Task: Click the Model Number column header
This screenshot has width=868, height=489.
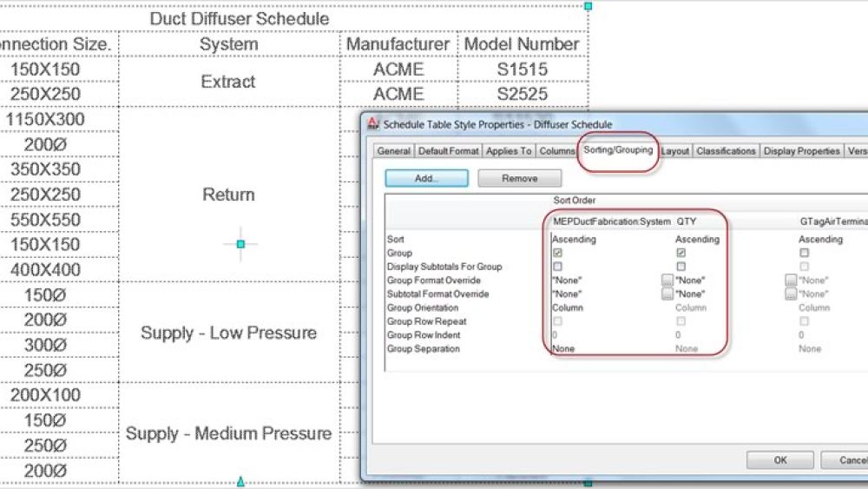Action: coord(522,43)
